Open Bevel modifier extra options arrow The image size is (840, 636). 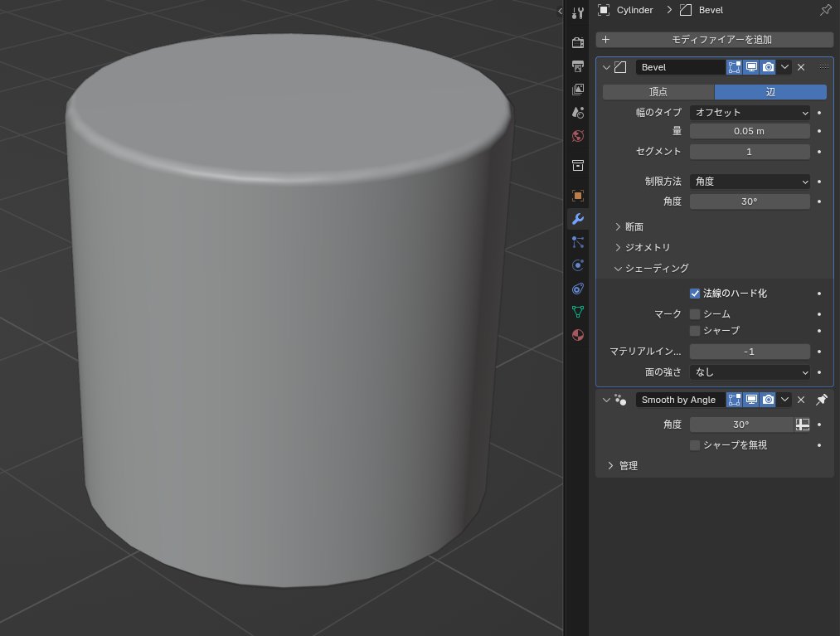[x=784, y=67]
